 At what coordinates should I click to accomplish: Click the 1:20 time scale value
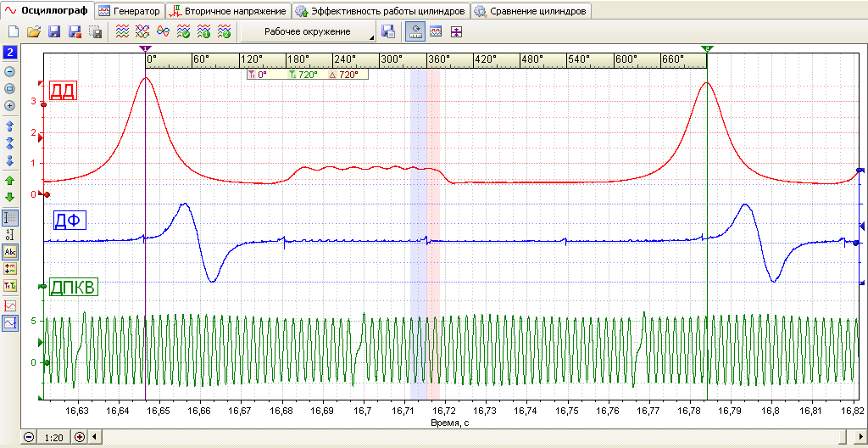(x=53, y=438)
